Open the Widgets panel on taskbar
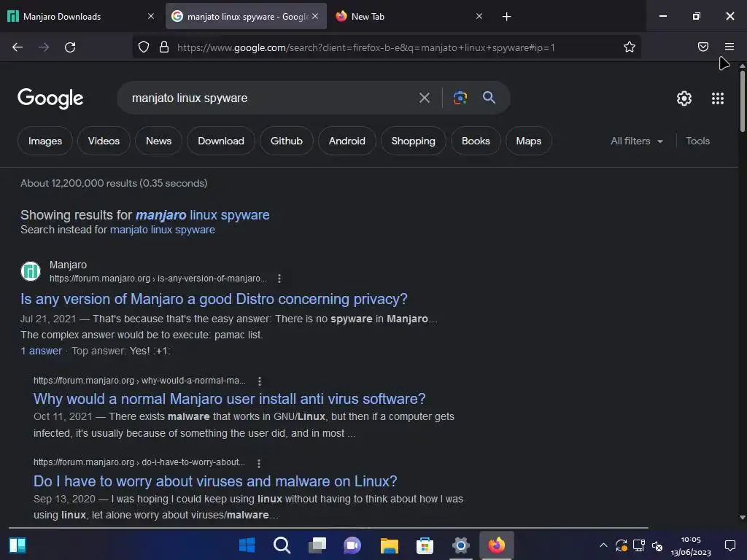 tap(18, 545)
